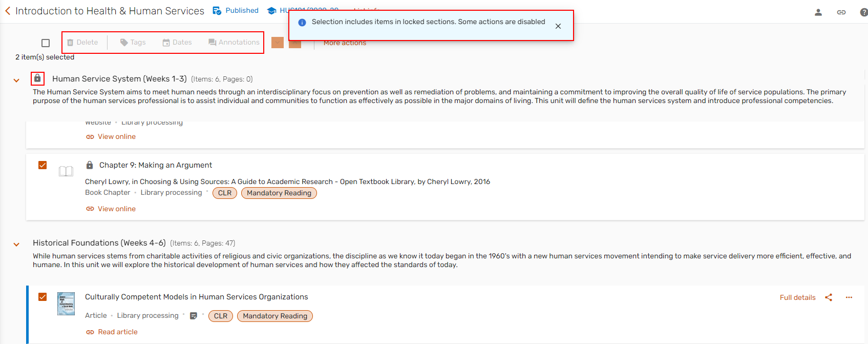The width and height of the screenshot is (868, 344).
Task: Click Mandatory Reading tag on Chapter 9
Action: pos(279,193)
